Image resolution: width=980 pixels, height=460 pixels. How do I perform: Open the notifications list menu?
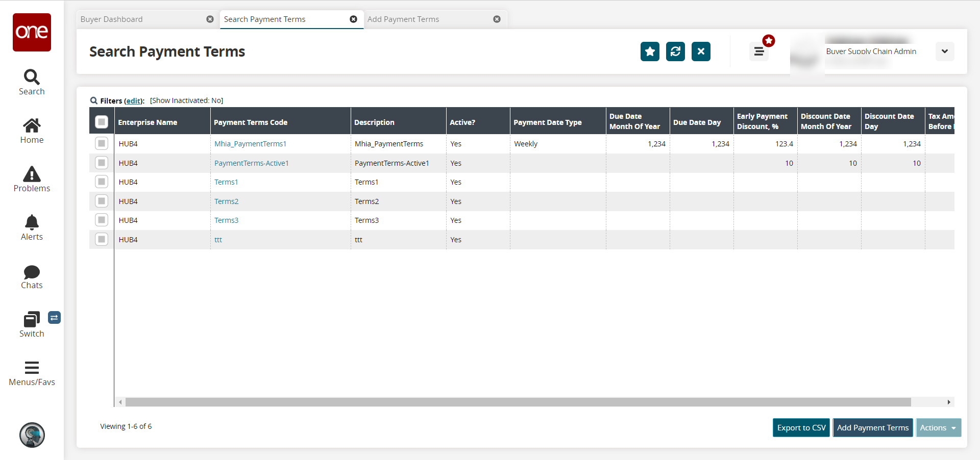tap(759, 52)
